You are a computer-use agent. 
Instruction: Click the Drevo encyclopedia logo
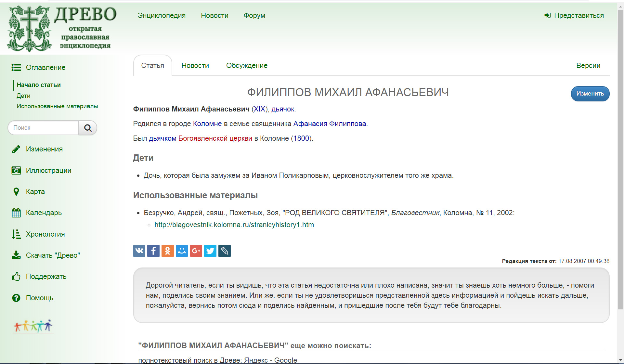(x=62, y=29)
